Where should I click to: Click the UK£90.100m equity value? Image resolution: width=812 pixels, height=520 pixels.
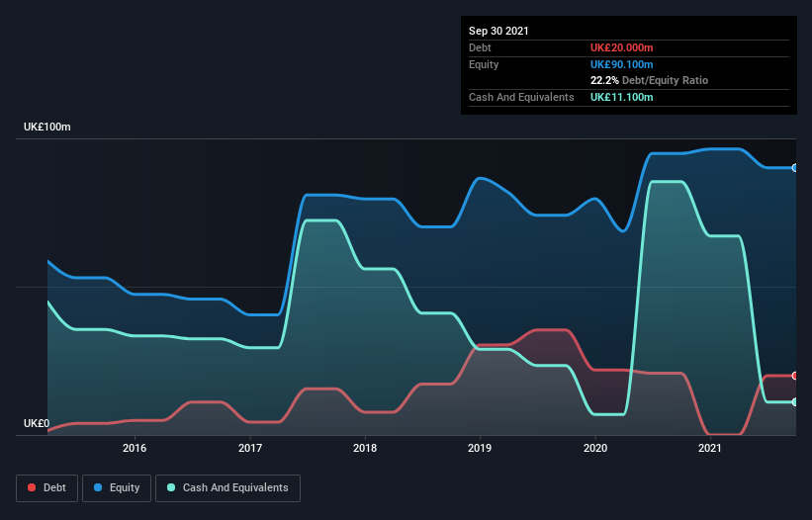[x=621, y=64]
